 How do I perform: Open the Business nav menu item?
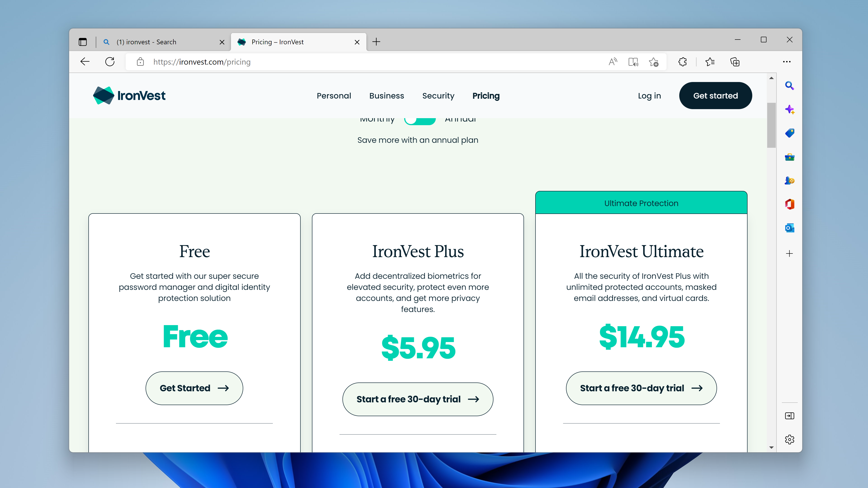[387, 96]
